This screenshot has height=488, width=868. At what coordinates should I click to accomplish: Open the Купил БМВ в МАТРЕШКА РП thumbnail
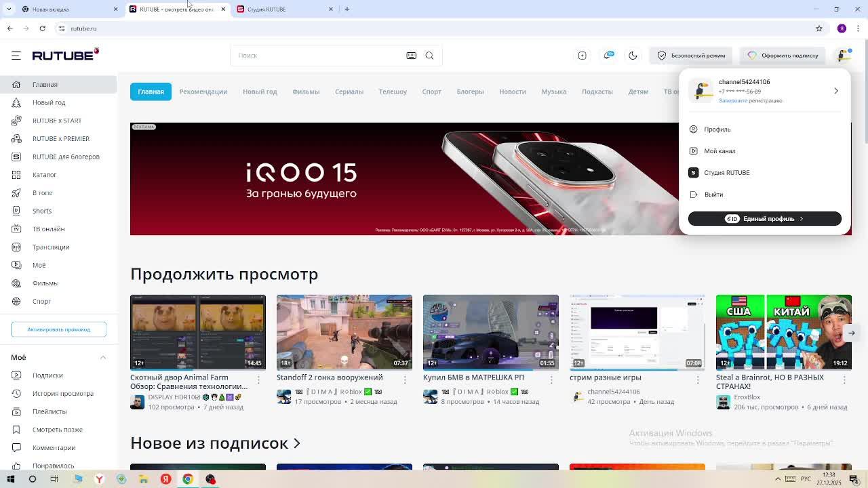coord(491,332)
